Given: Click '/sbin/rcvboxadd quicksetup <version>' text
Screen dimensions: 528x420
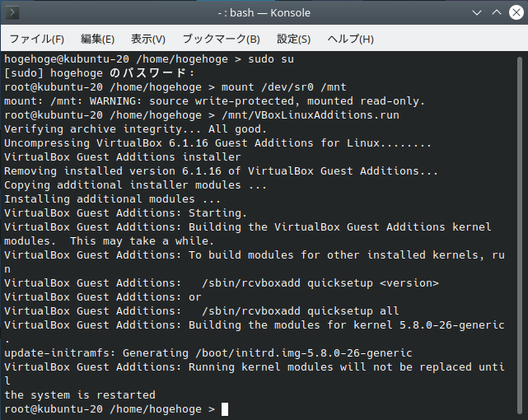Looking at the screenshot, I should 320,283.
